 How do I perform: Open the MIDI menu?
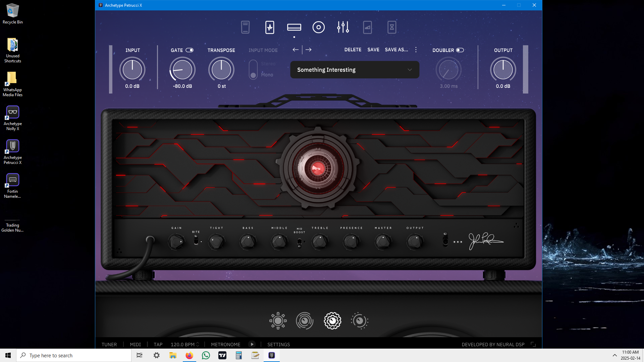[x=135, y=344]
